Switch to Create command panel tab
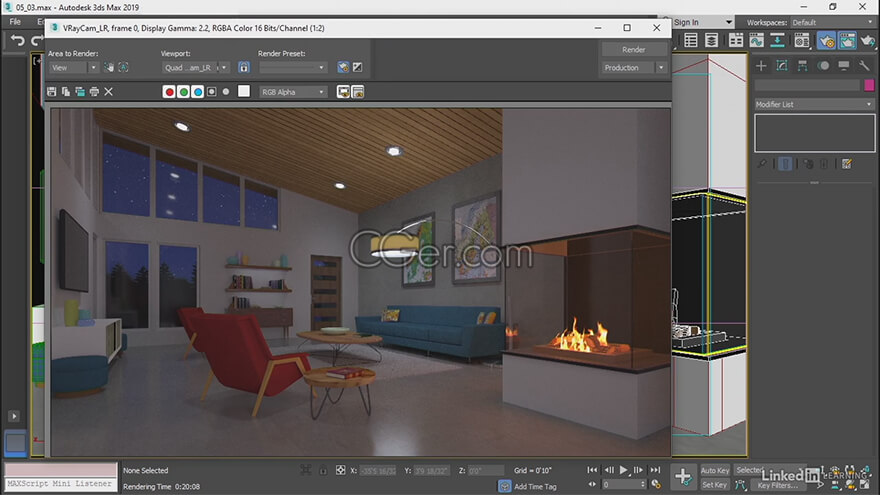 (x=761, y=66)
